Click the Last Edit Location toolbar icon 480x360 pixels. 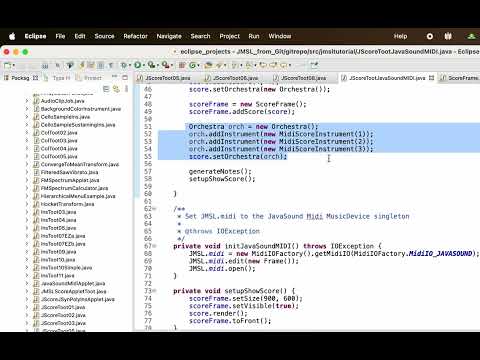click(x=264, y=65)
